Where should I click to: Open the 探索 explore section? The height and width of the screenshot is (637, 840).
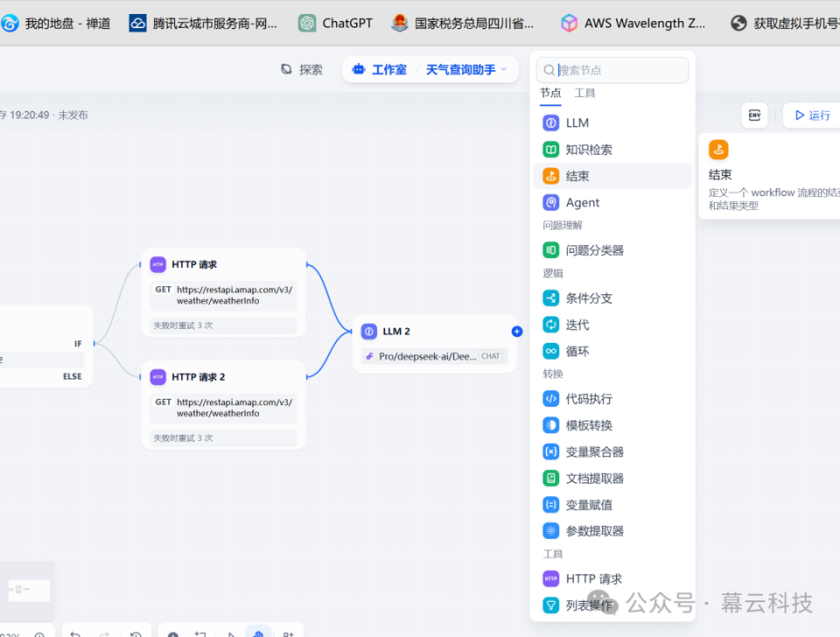(301, 69)
